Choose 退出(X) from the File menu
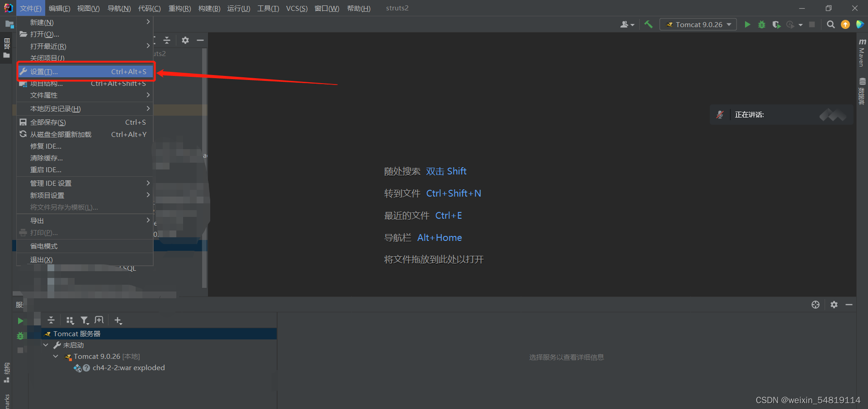868x409 pixels. tap(85, 260)
